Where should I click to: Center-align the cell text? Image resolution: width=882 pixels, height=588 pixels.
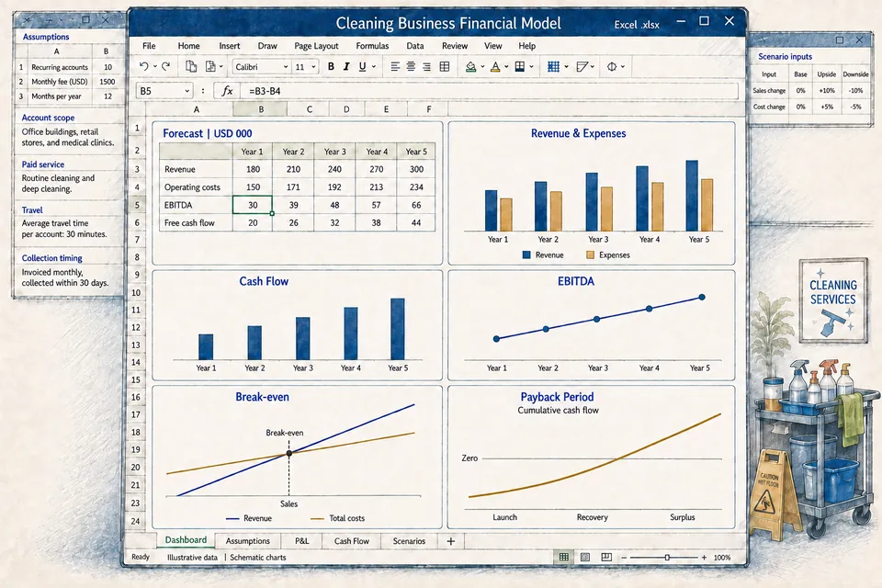click(x=412, y=66)
